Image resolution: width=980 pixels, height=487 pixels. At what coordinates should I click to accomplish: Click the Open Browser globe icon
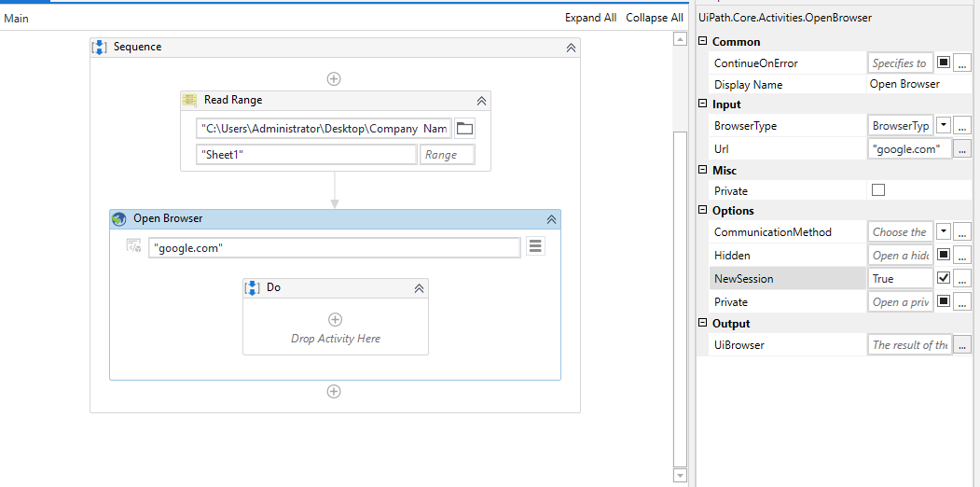click(118, 219)
